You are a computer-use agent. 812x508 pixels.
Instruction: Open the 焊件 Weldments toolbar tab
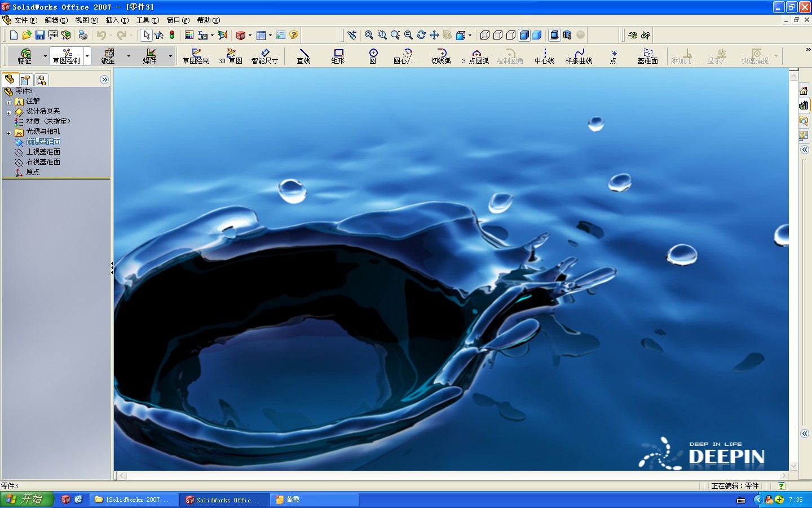click(x=149, y=56)
